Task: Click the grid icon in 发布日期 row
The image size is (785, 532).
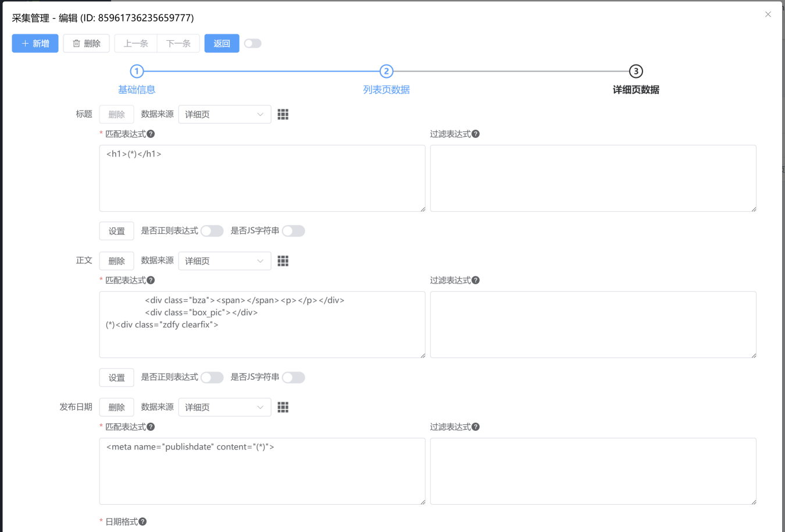Action: coord(283,408)
